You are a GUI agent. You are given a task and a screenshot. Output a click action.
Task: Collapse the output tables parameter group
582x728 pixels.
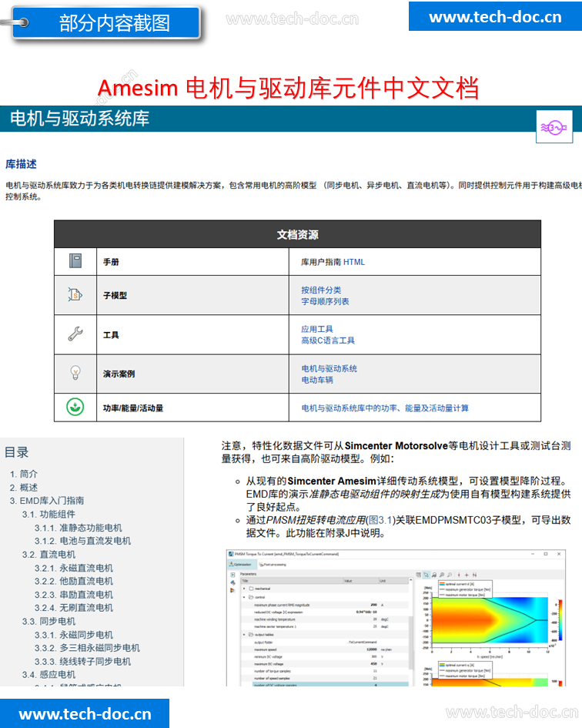pyautogui.click(x=244, y=634)
